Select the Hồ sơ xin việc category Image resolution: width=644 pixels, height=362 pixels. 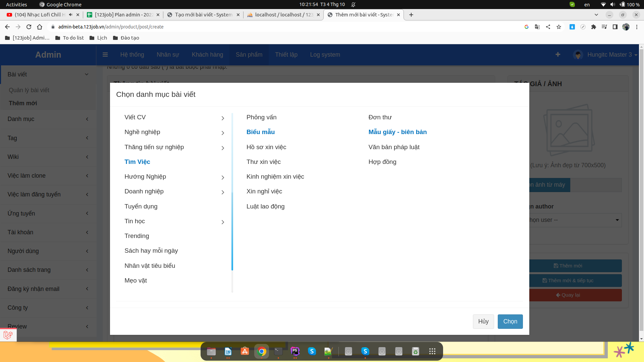click(266, 147)
